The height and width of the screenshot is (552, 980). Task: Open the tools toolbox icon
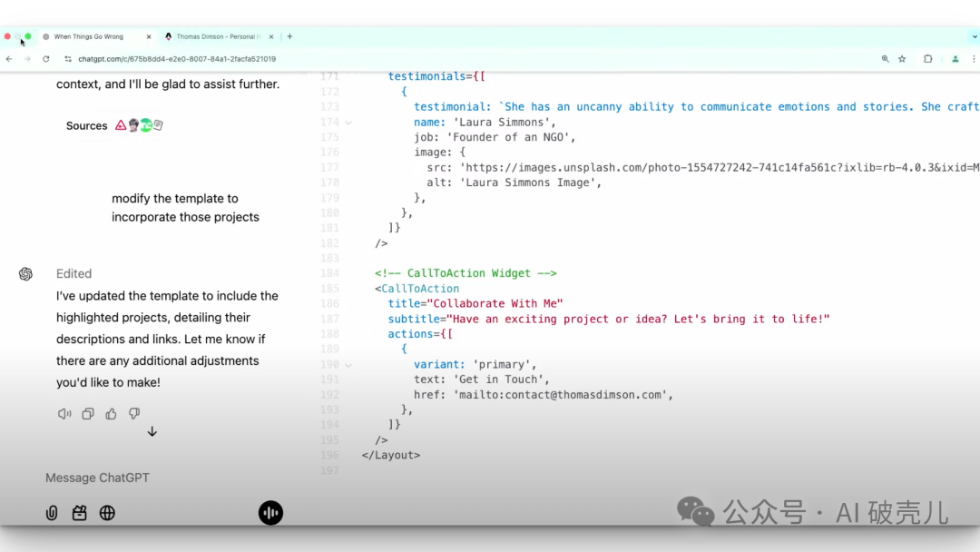coord(80,513)
